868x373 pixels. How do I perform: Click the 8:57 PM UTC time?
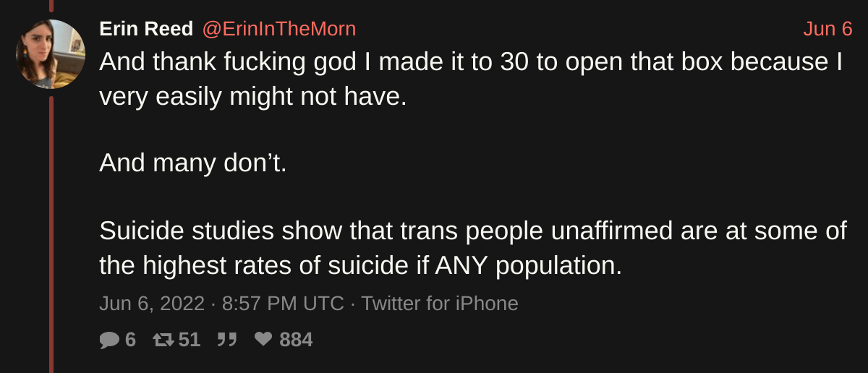click(x=283, y=304)
